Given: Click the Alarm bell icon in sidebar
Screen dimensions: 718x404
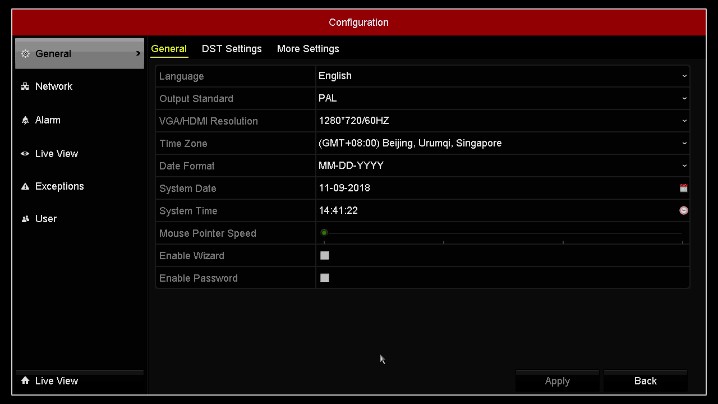Looking at the screenshot, I should 25,120.
